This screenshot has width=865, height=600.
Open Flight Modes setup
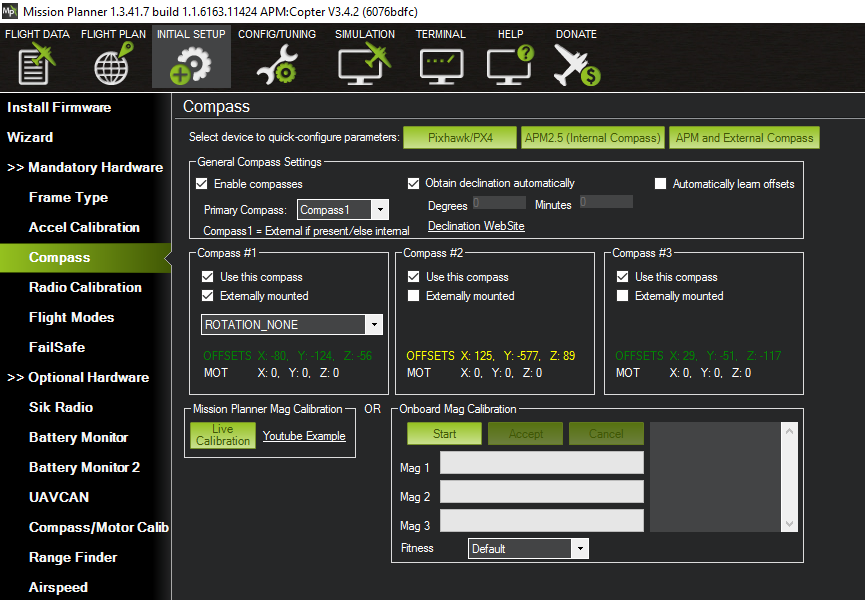point(72,317)
